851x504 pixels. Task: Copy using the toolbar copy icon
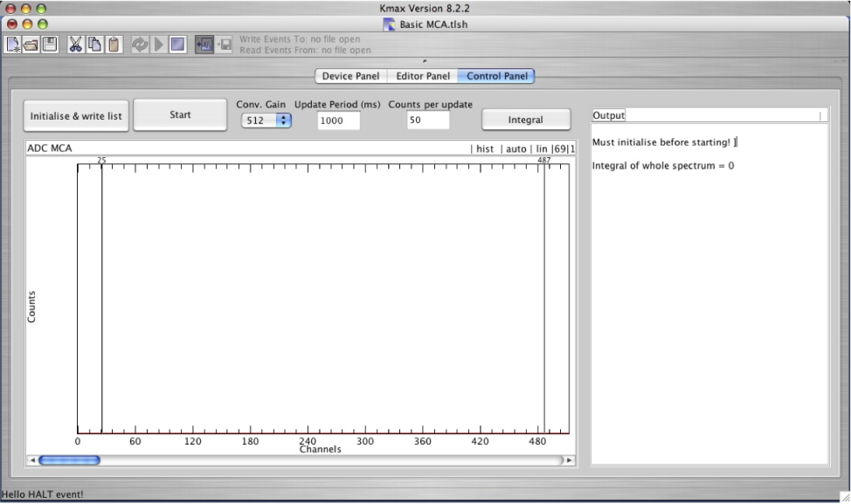(94, 45)
